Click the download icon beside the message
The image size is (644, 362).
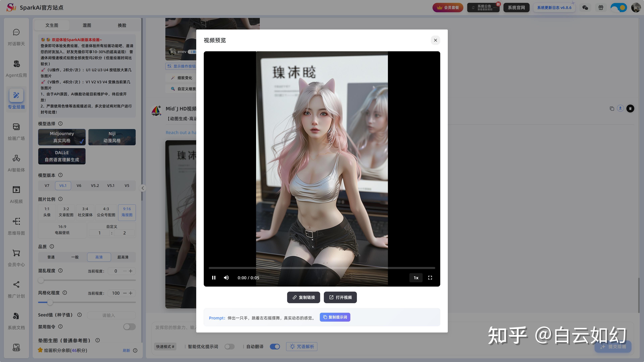coord(620,108)
